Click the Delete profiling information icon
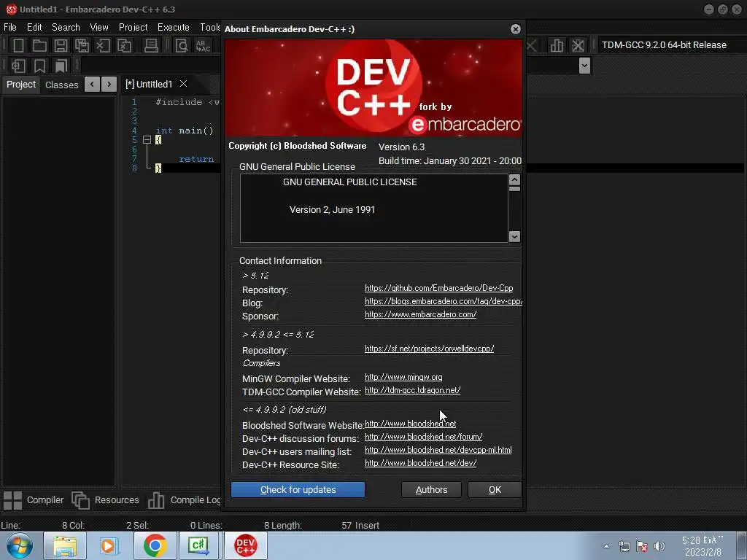The height and width of the screenshot is (560, 747). pos(578,46)
